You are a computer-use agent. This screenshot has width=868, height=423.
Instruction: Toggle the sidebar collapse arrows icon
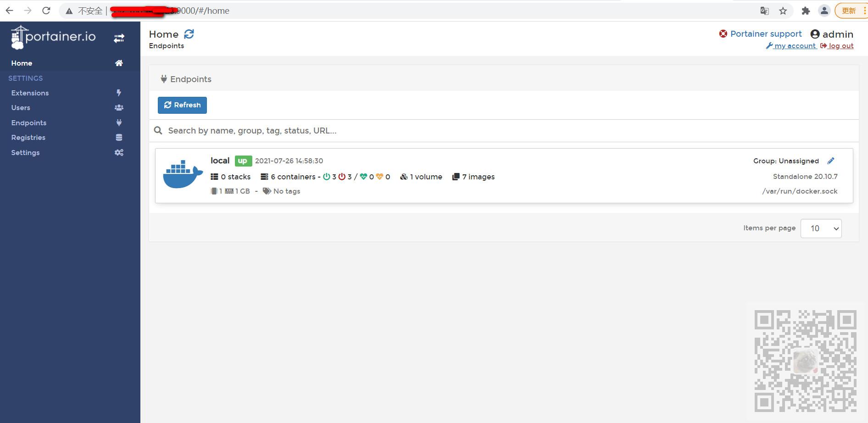pos(119,38)
